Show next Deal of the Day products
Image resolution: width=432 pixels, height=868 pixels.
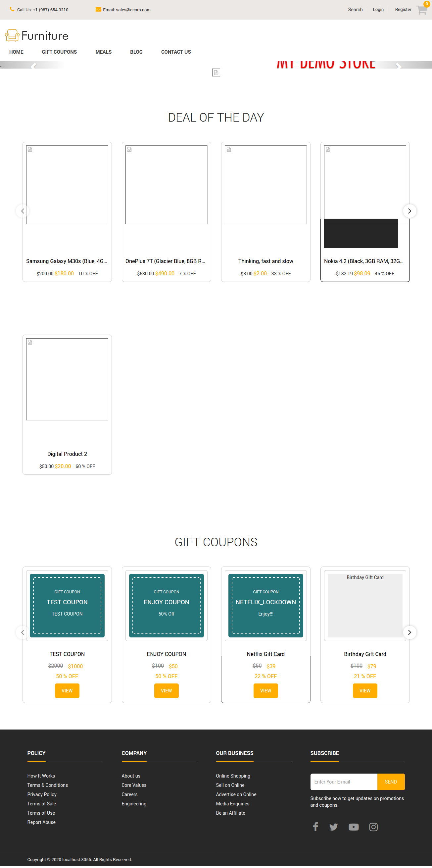(x=409, y=211)
